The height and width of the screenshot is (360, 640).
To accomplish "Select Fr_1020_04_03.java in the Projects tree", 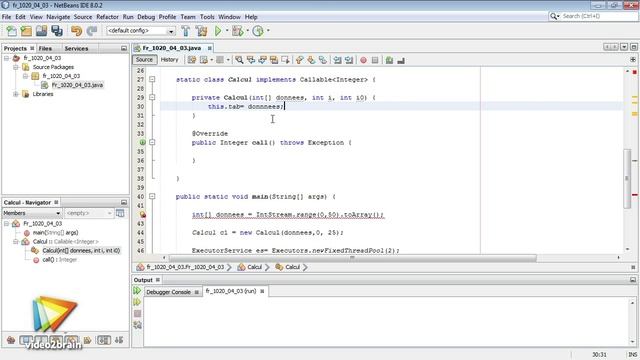I will (77, 85).
